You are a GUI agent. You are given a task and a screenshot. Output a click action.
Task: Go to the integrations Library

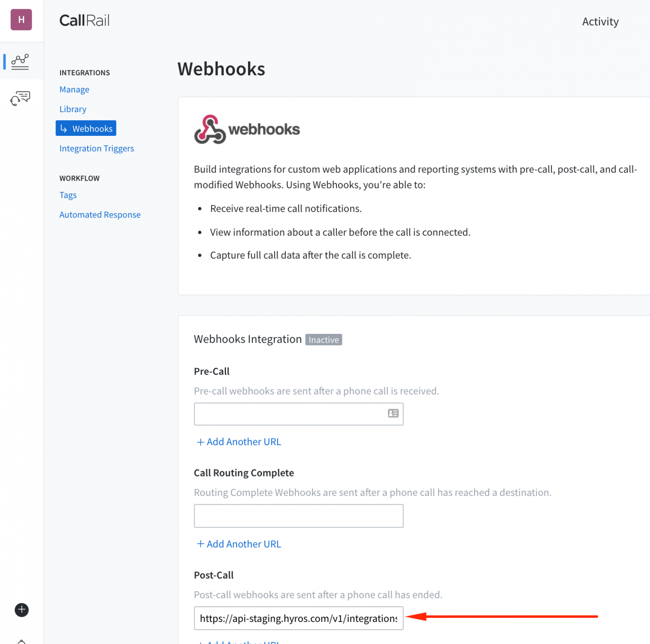pyautogui.click(x=72, y=109)
